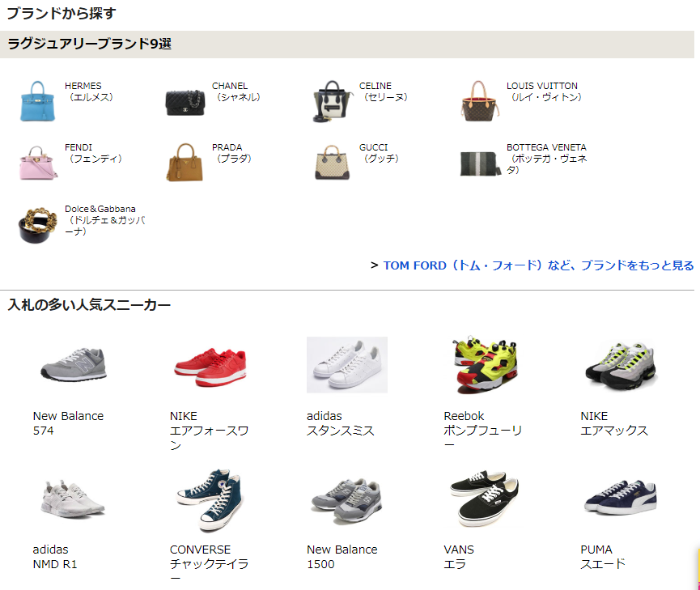The width and height of the screenshot is (700, 590).
Task: Choose the pink FENDI bag thumbnail
Action: (x=38, y=163)
